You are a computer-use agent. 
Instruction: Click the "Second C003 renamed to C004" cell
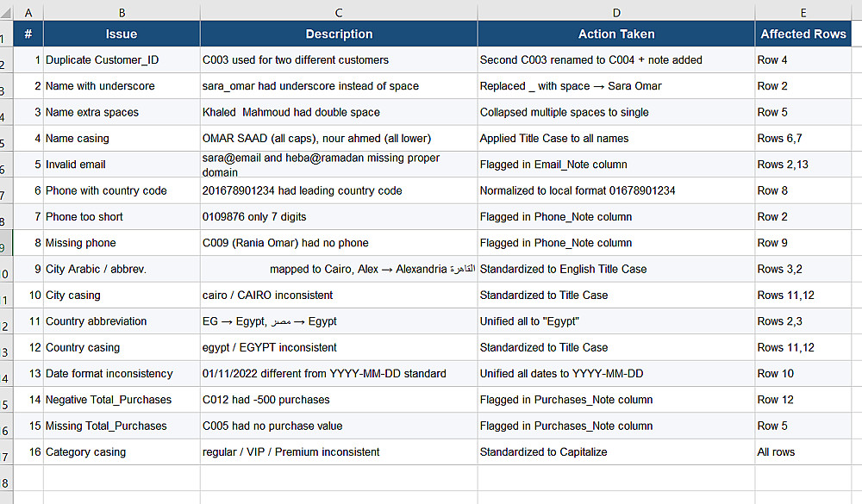click(x=616, y=60)
